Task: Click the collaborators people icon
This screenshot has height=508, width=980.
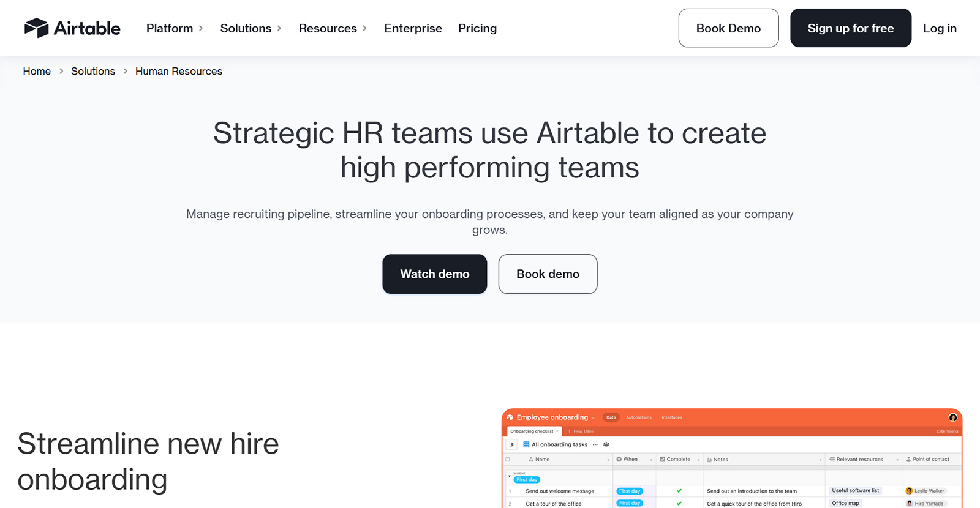Action: point(606,444)
